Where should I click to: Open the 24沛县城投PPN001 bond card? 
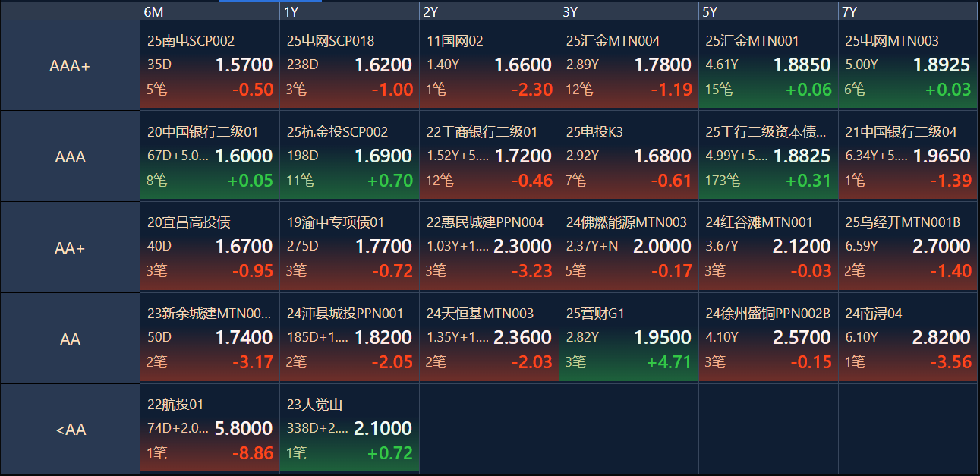[x=350, y=339]
